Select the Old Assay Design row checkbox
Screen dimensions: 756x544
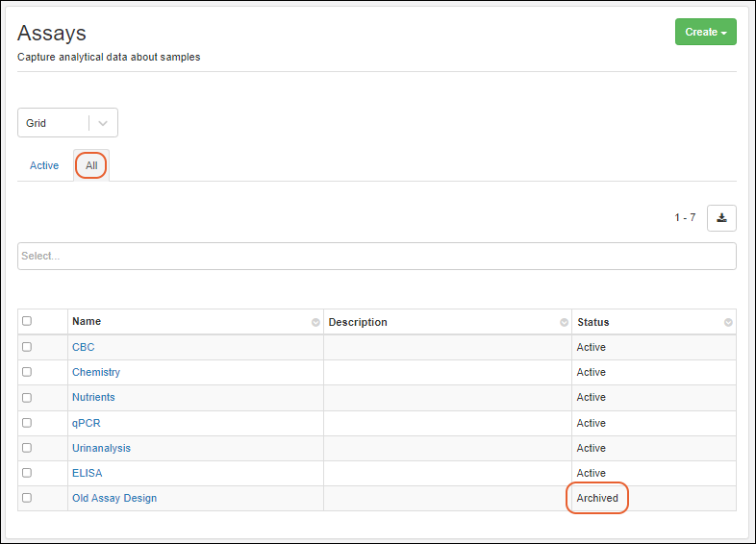pyautogui.click(x=27, y=498)
